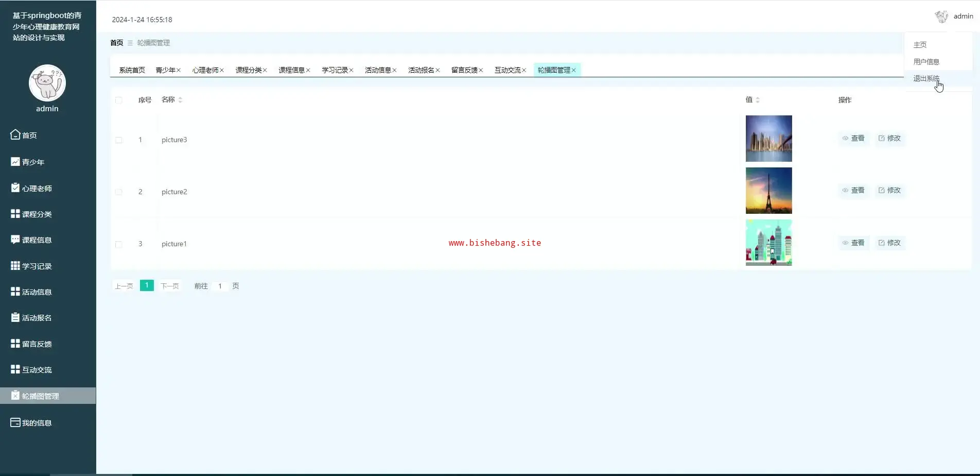Click the picture1 name cell
The width and height of the screenshot is (980, 476).
coord(174,244)
